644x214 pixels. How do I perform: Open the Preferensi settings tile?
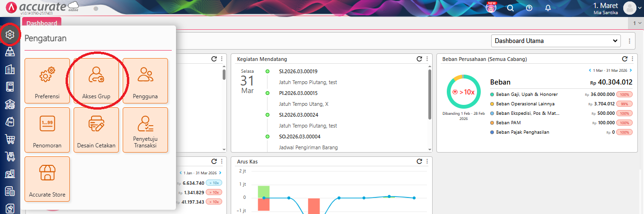point(47,80)
